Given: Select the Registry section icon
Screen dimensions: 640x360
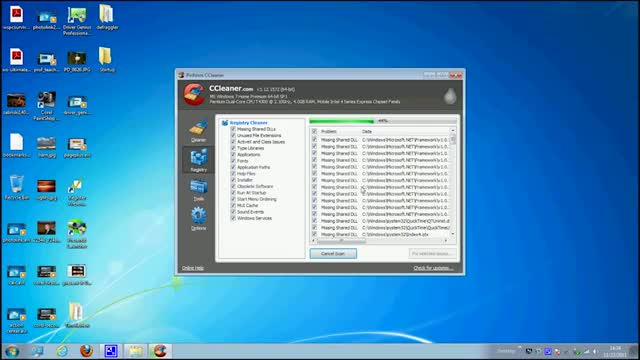Looking at the screenshot, I should click(x=198, y=160).
